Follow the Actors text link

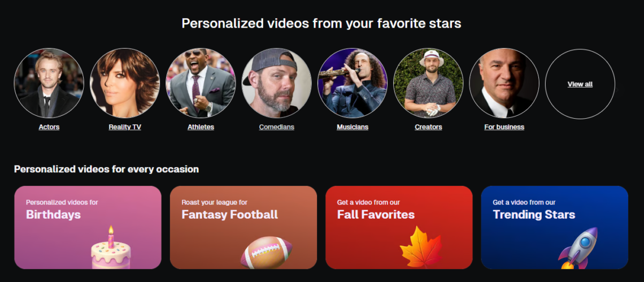[x=49, y=127]
